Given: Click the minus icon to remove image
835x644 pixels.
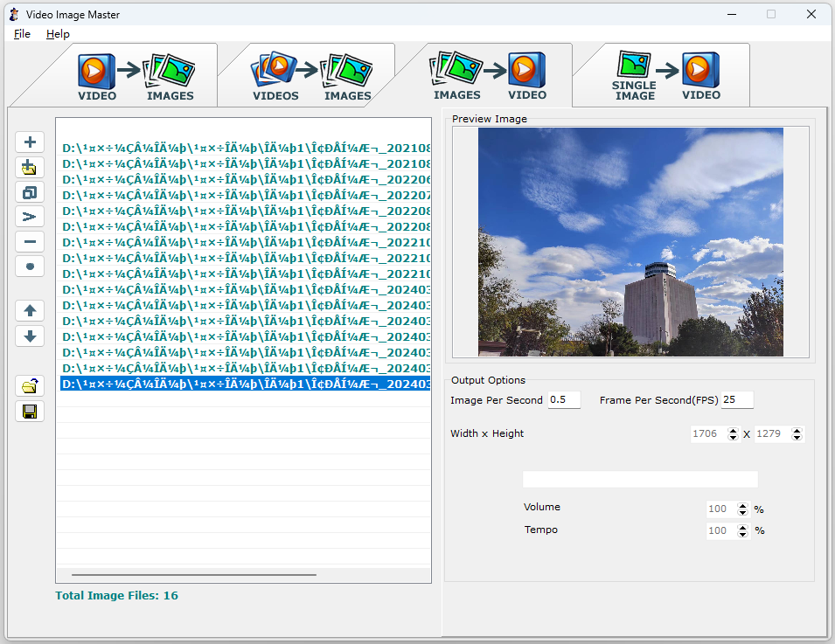Looking at the screenshot, I should point(30,242).
